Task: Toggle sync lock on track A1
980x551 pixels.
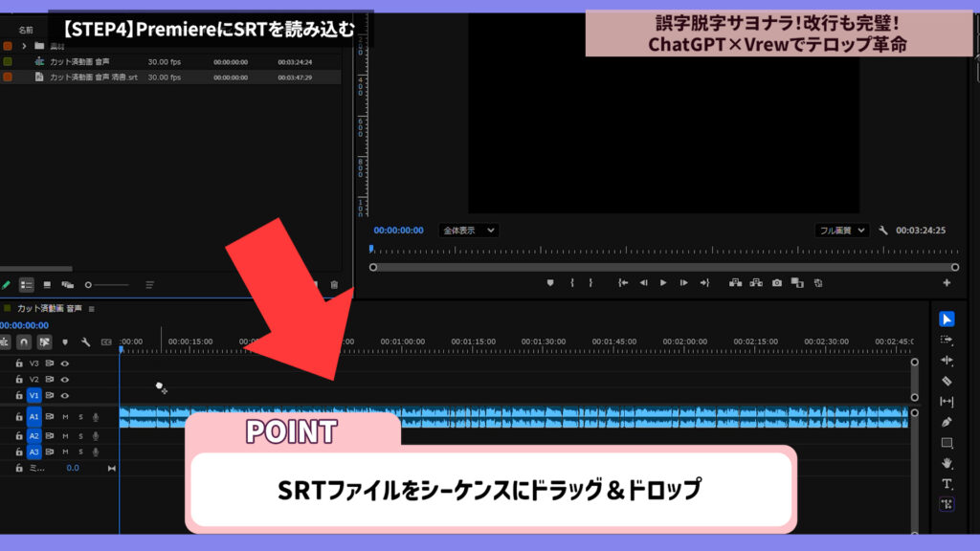Action: tap(50, 417)
